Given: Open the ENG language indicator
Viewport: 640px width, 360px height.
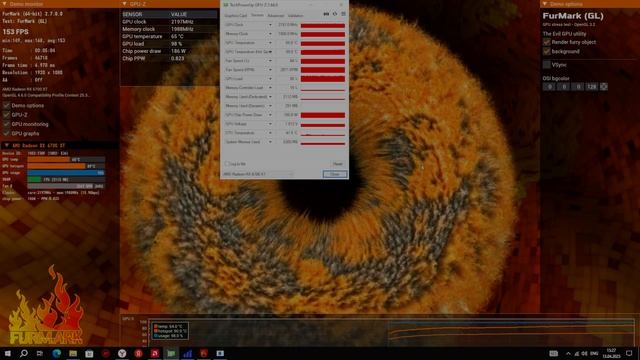Looking at the screenshot, I should (x=594, y=353).
